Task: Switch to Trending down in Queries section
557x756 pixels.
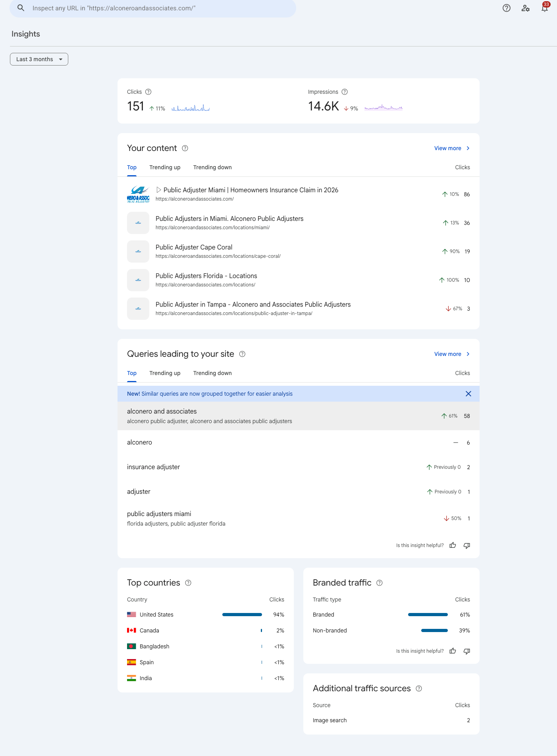Action: click(x=212, y=373)
